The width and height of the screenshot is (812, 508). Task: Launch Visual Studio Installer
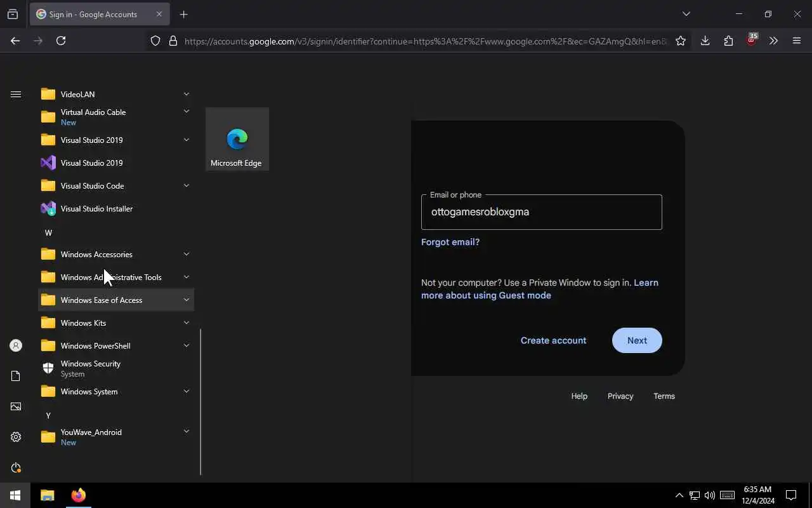pos(116,208)
